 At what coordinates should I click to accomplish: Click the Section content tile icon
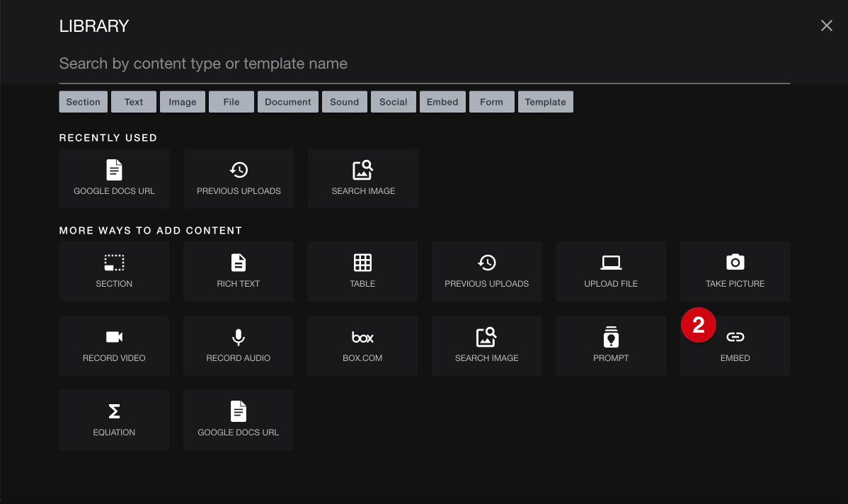pyautogui.click(x=114, y=263)
